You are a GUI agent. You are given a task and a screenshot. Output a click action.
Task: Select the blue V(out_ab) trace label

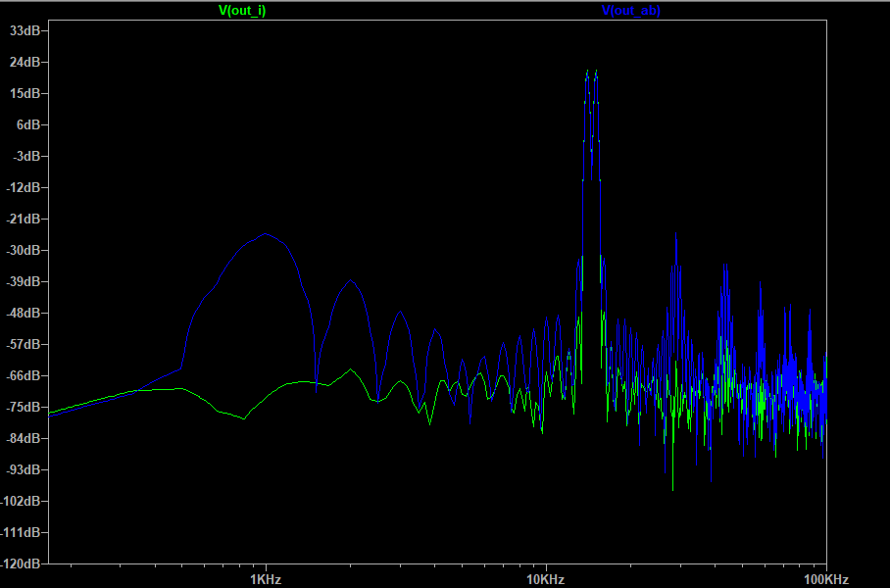[x=630, y=10]
